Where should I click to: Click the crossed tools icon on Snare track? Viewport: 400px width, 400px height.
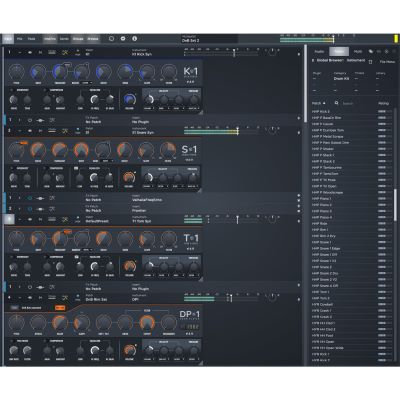65,131
